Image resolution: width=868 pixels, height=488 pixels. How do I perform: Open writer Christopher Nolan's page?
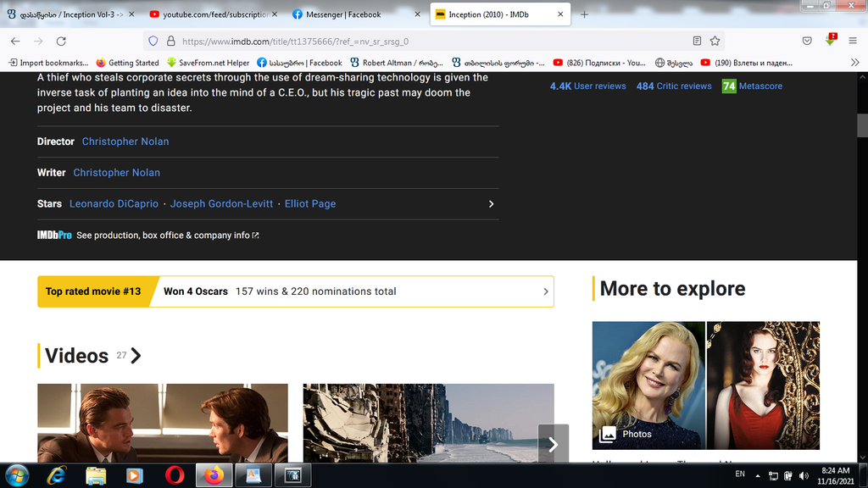coord(117,173)
